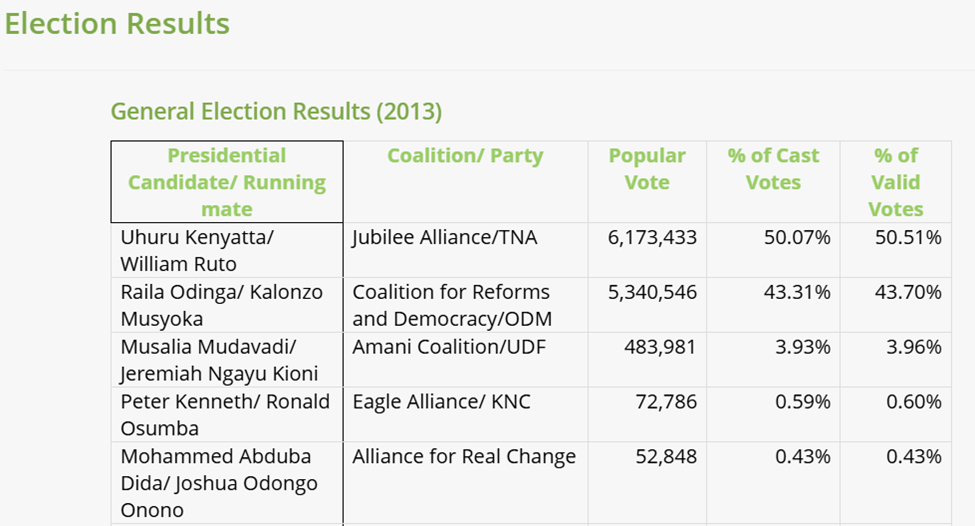The width and height of the screenshot is (975, 526).
Task: Select the Alliance for Real Change cell
Action: 464,457
